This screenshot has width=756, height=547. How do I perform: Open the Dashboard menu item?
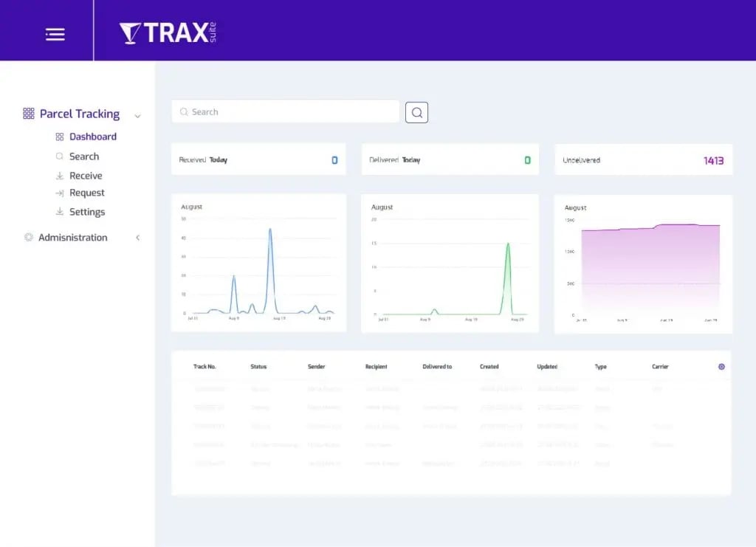coord(92,137)
